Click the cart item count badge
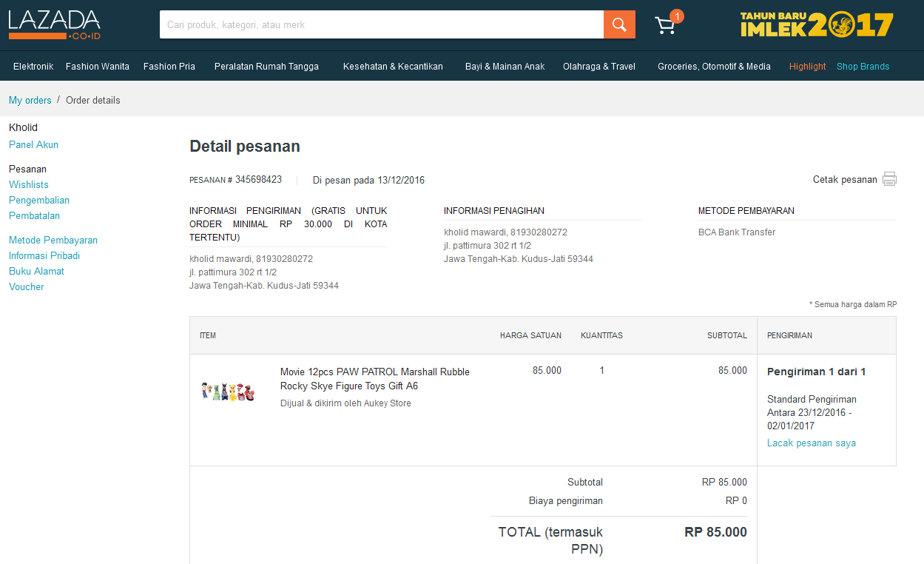 (x=677, y=16)
